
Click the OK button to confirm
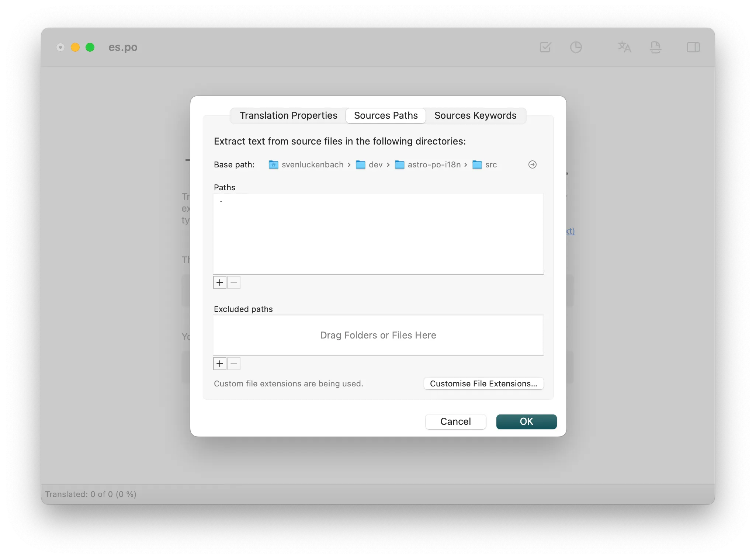[x=526, y=421]
